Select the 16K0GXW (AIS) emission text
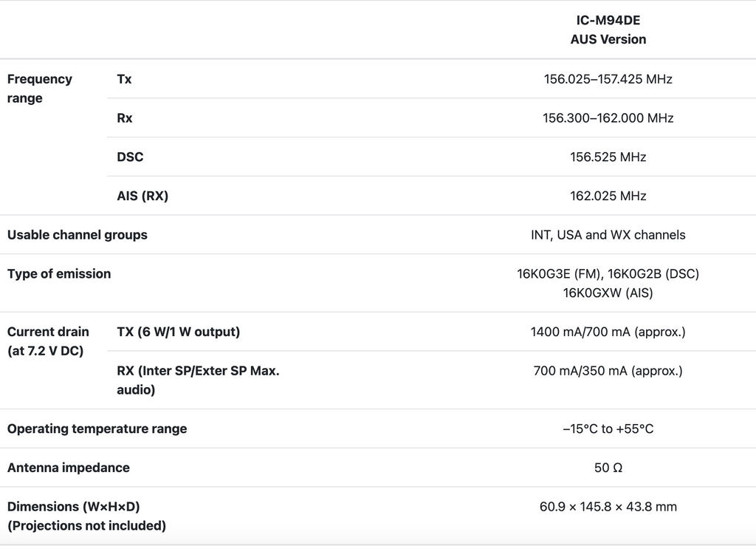Viewport: 756px width, 546px height. (608, 293)
